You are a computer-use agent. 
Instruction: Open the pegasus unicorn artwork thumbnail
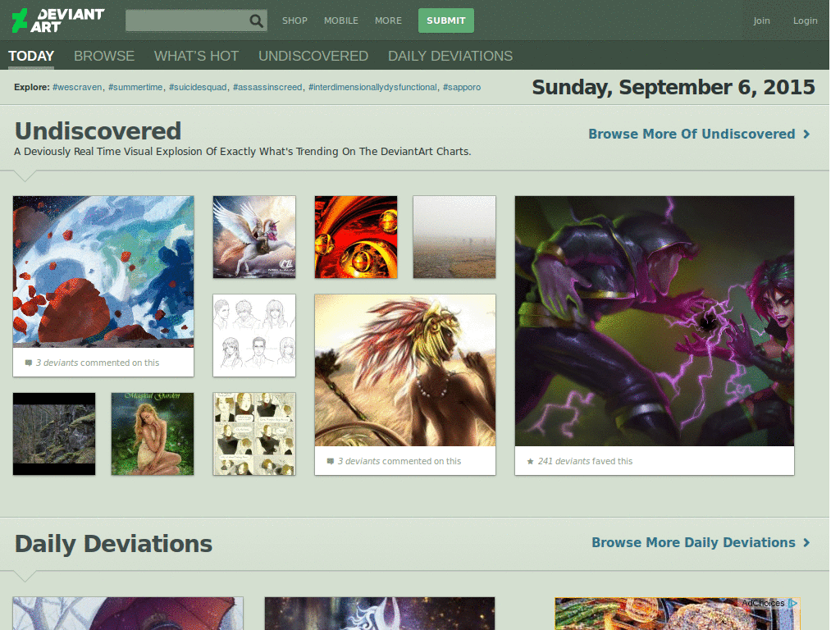[253, 236]
